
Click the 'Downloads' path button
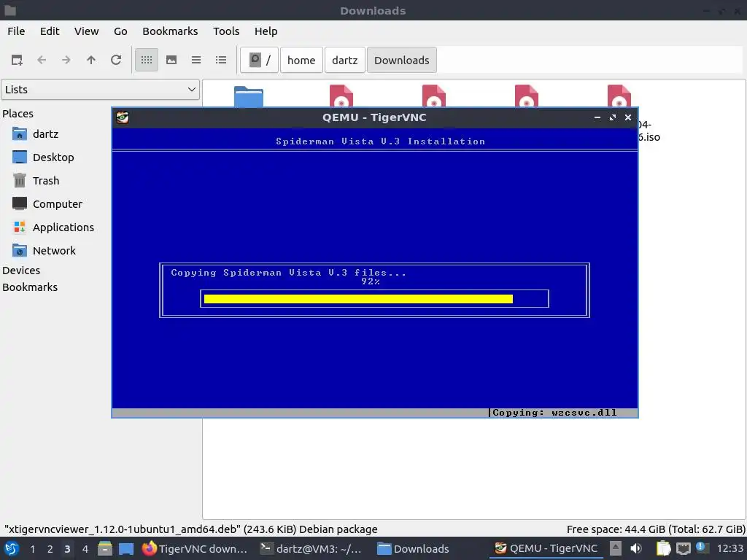click(x=402, y=60)
